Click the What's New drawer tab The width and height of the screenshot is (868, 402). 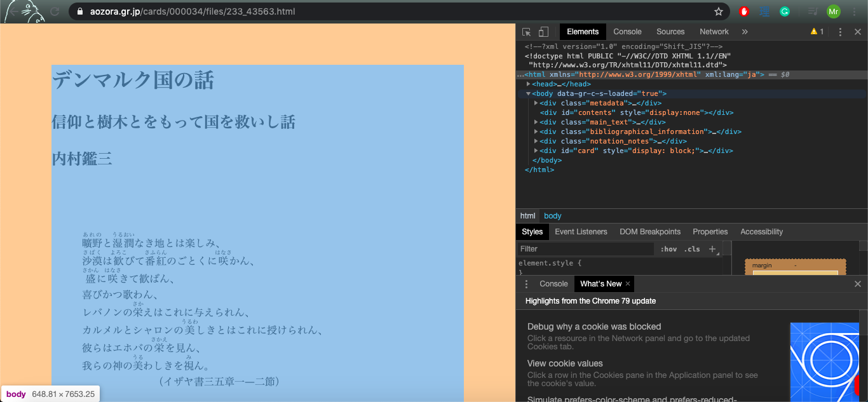pyautogui.click(x=600, y=283)
